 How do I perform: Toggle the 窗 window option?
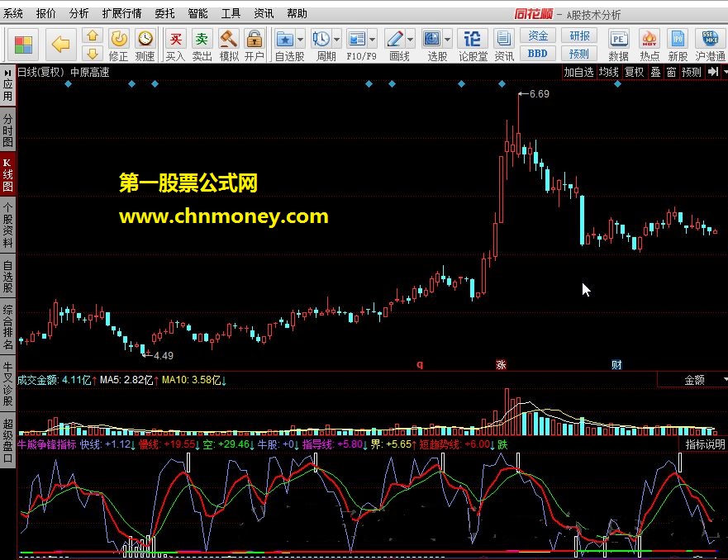671,72
